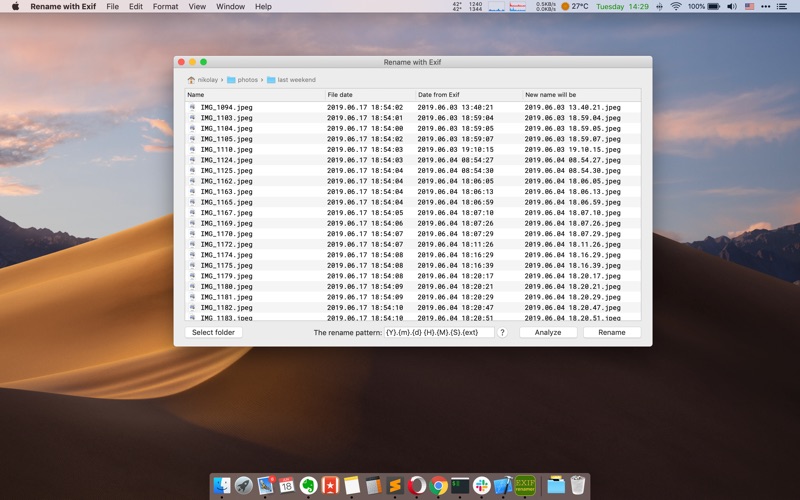Click the Rename button
The width and height of the screenshot is (800, 500).
point(612,332)
